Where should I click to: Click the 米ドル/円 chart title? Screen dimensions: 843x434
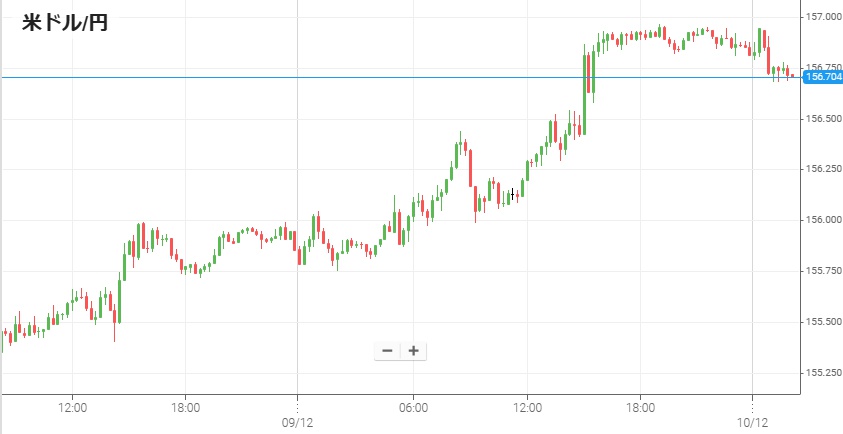pyautogui.click(x=65, y=24)
